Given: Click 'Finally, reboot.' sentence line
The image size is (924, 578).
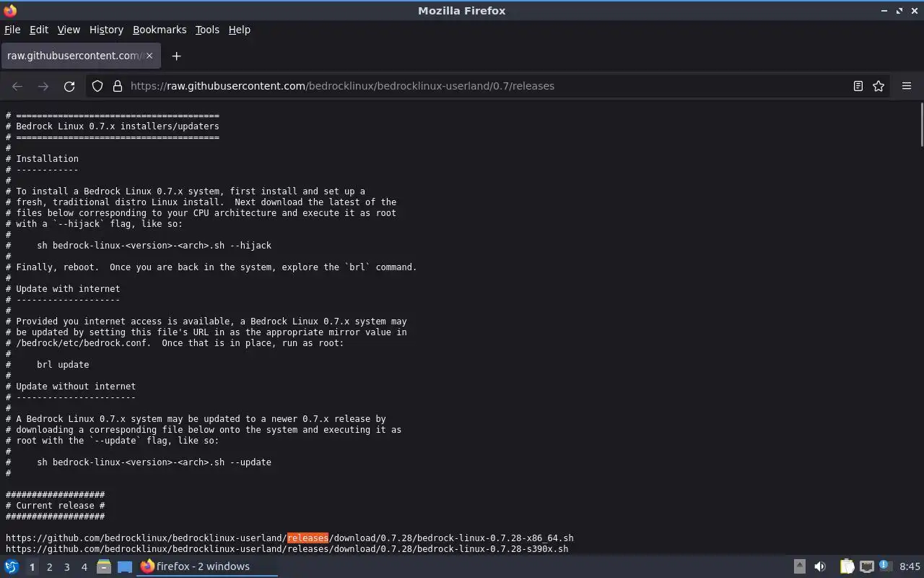Looking at the screenshot, I should point(212,267).
